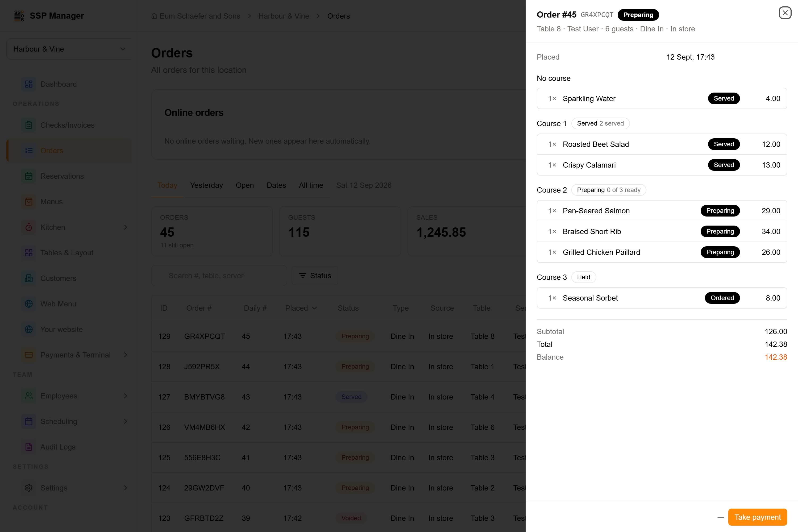This screenshot has width=798, height=532.
Task: Select the Dates tab
Action: point(276,185)
